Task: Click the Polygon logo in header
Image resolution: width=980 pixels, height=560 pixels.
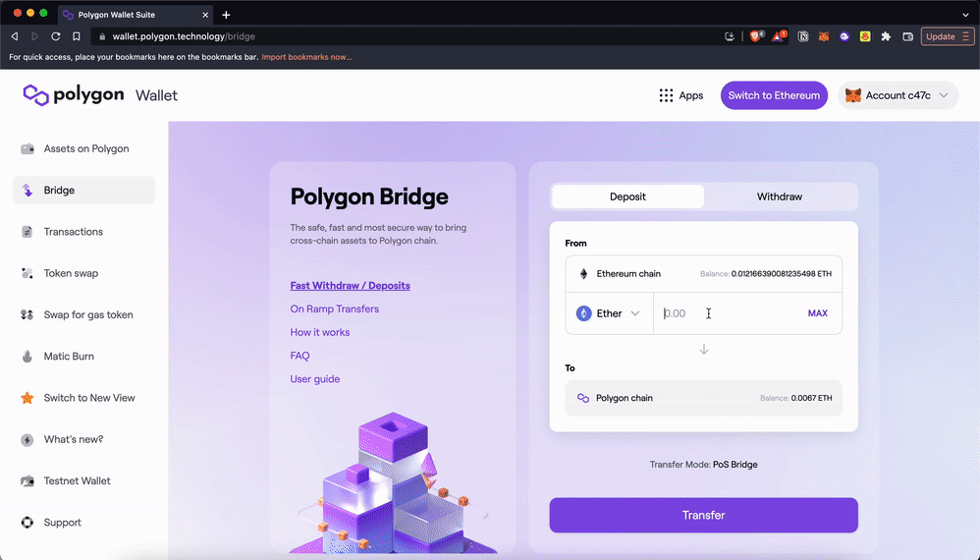Action: point(73,95)
